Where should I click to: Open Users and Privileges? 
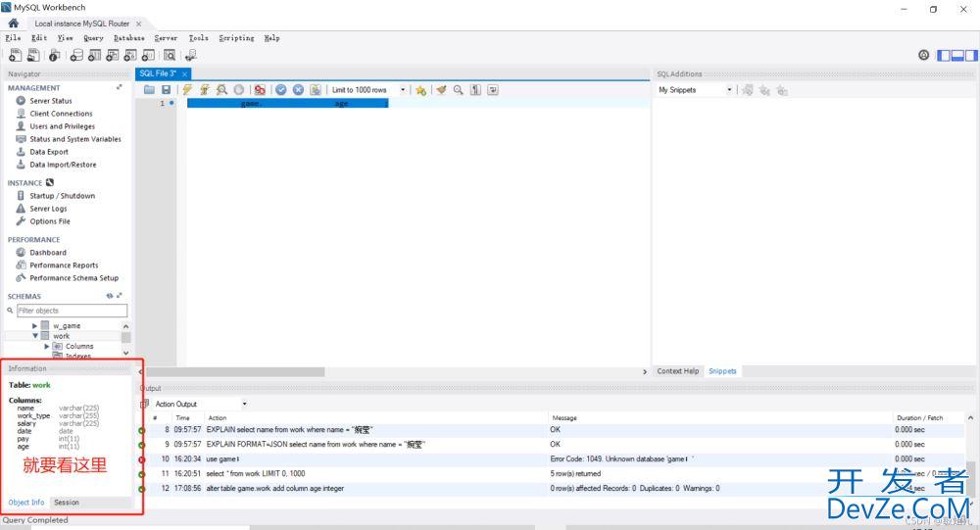(x=62, y=126)
